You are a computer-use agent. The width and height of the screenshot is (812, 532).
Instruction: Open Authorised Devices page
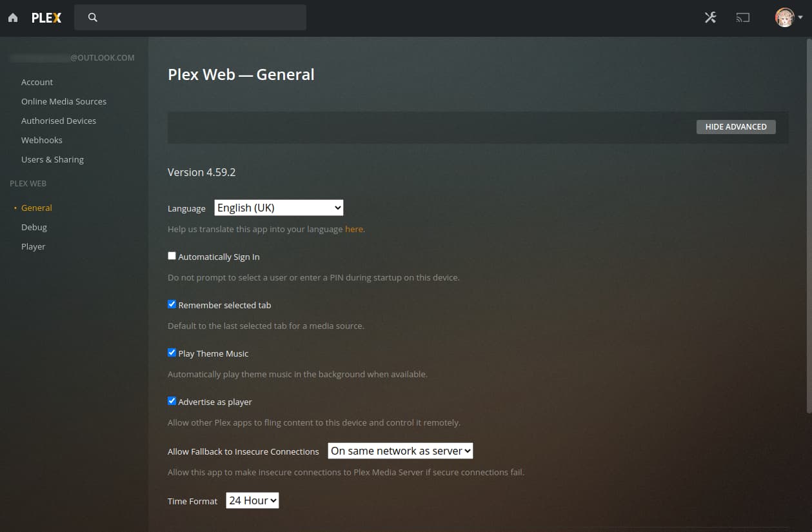click(59, 121)
